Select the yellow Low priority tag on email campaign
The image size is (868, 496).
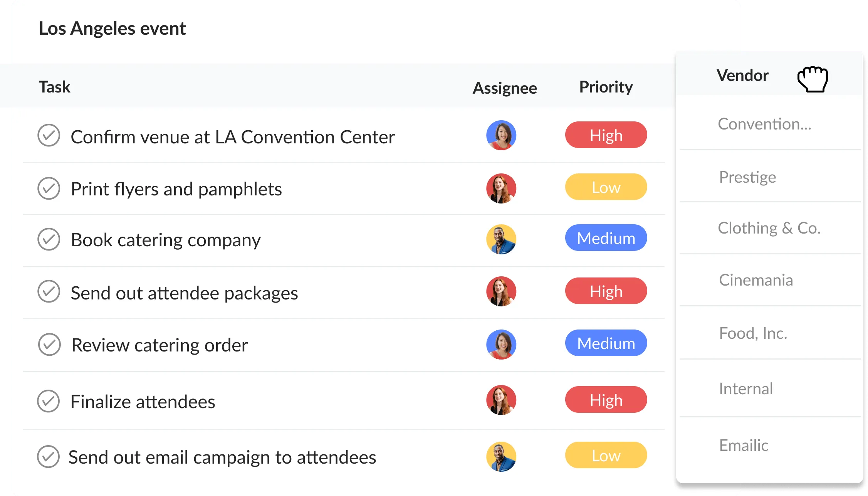(x=606, y=455)
